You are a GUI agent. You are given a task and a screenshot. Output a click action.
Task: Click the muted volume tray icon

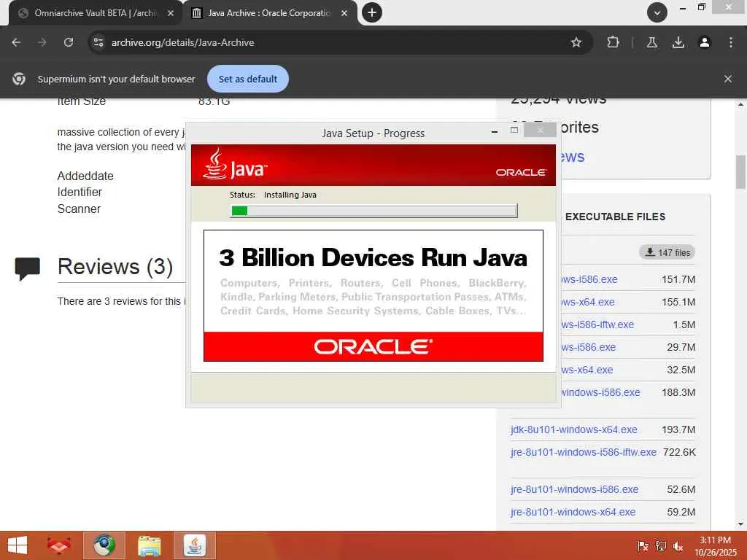(678, 545)
